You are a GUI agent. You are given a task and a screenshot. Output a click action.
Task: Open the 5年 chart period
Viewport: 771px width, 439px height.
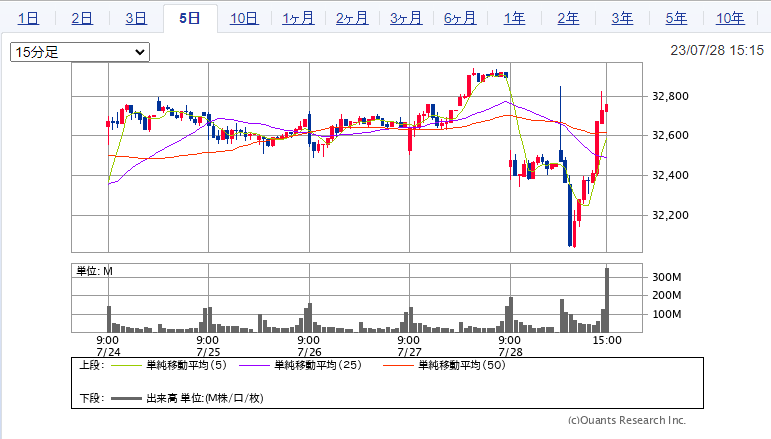pyautogui.click(x=677, y=18)
